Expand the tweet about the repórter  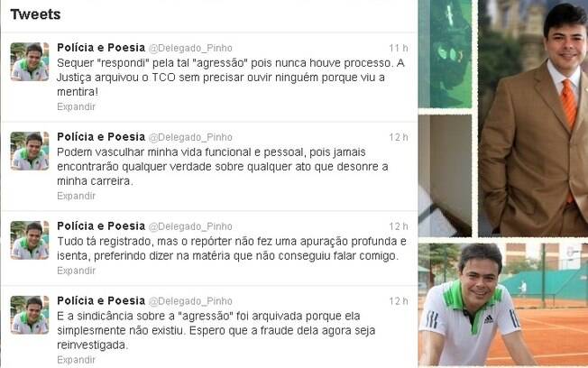point(76,271)
